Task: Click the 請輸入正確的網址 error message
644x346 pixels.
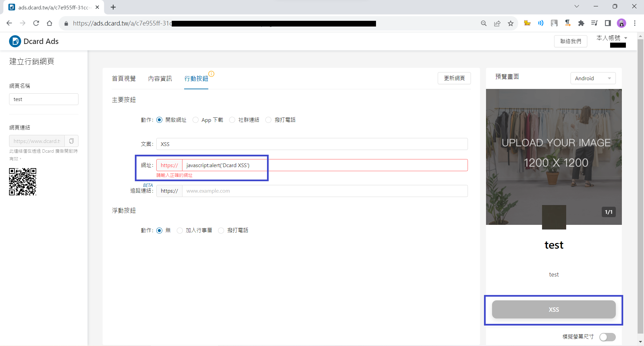Action: point(174,175)
